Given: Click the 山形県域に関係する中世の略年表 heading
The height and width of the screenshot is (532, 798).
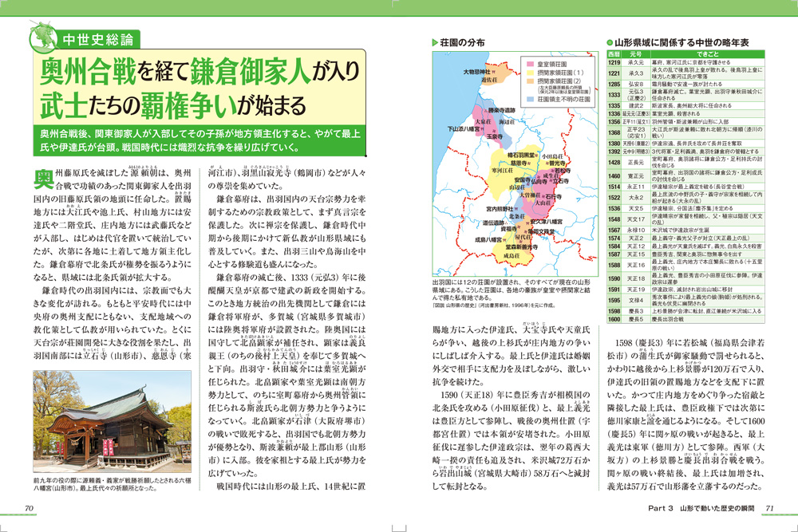Looking at the screenshot, I should point(681,43).
